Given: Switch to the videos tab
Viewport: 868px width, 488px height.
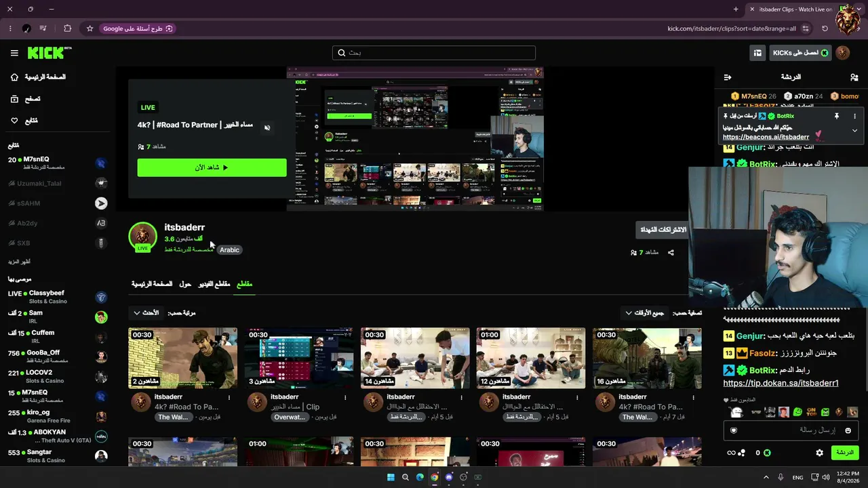Looking at the screenshot, I should [214, 284].
